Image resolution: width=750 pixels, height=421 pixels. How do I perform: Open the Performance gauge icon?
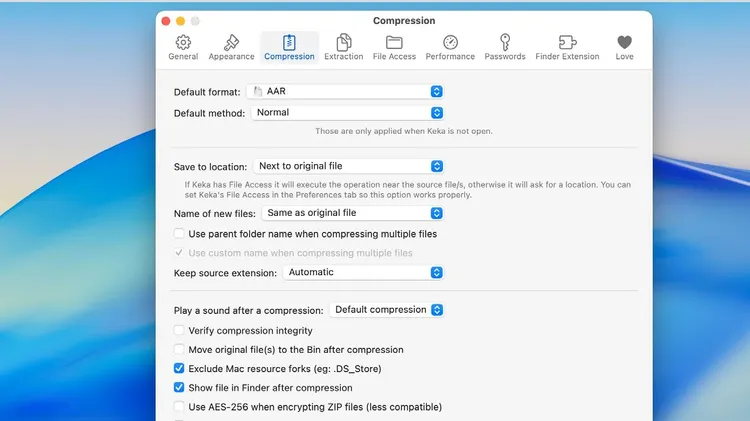(450, 42)
